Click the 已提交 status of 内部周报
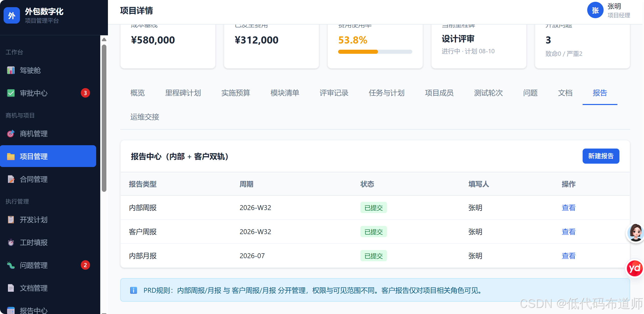 [373, 207]
